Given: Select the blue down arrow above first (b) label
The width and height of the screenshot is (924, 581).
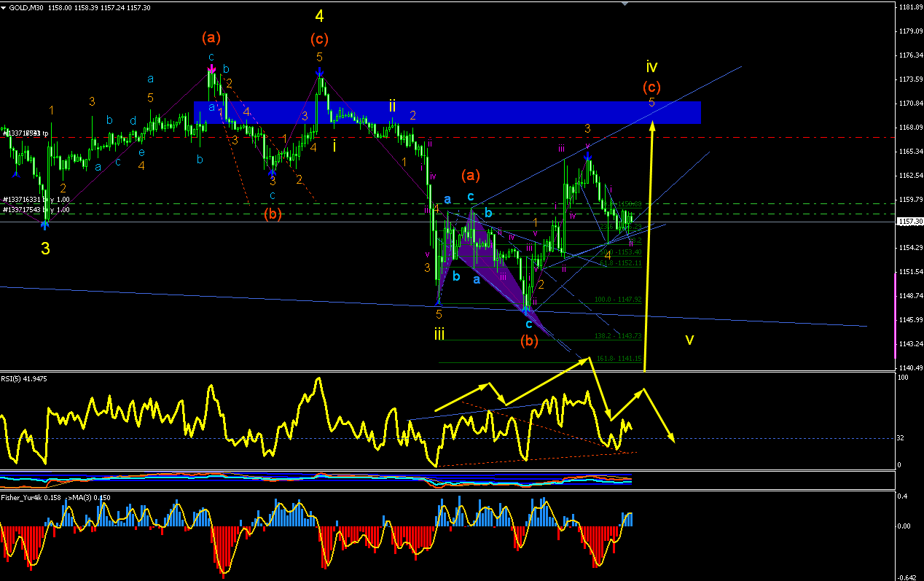Looking at the screenshot, I should point(272,174).
